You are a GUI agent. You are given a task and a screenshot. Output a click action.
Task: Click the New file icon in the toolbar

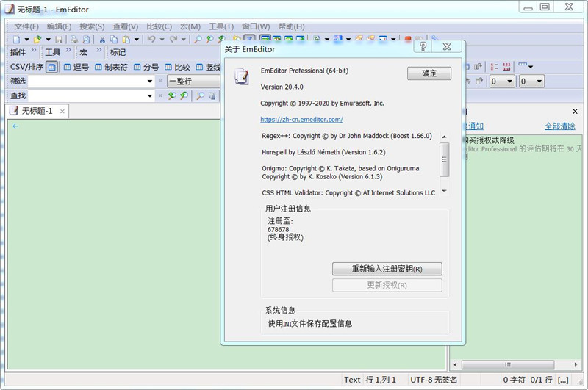click(16, 39)
